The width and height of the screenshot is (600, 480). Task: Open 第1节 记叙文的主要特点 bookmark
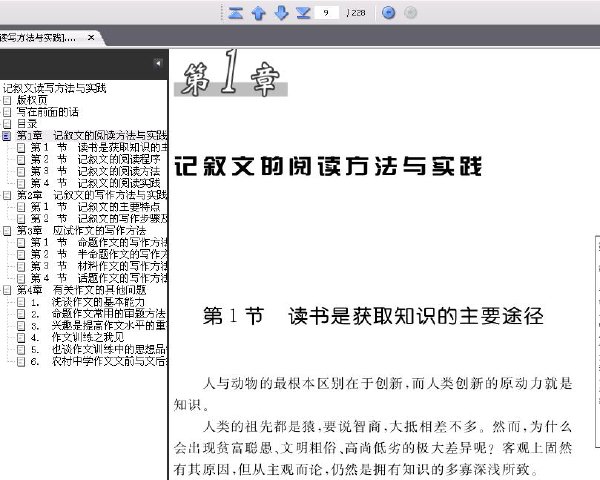95,207
